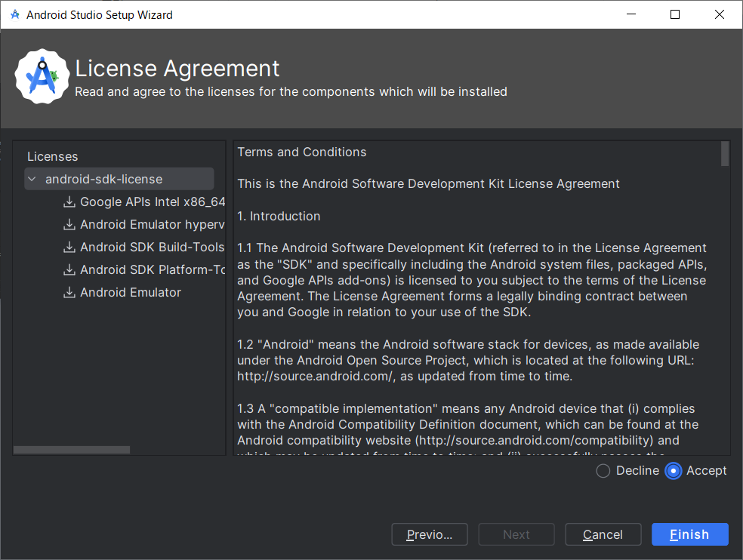Click download icon beside Android Emulator hypervisor
The width and height of the screenshot is (743, 560).
(x=69, y=224)
